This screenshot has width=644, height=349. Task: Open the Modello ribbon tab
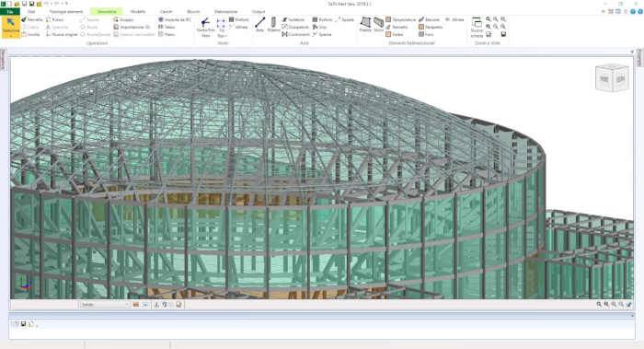click(x=138, y=11)
